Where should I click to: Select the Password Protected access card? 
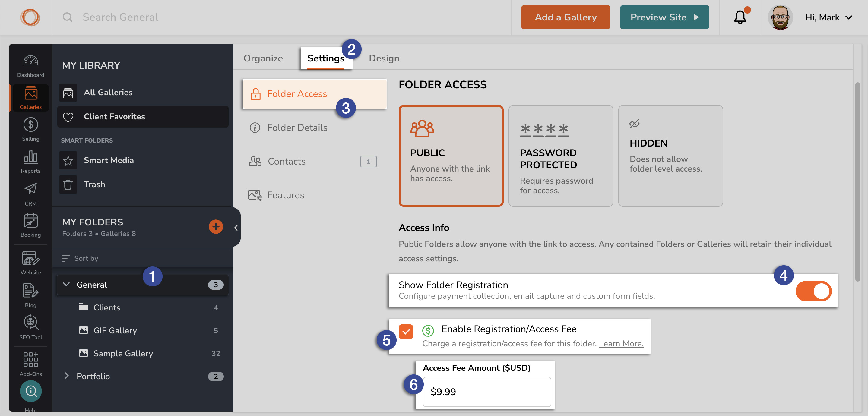tap(561, 156)
